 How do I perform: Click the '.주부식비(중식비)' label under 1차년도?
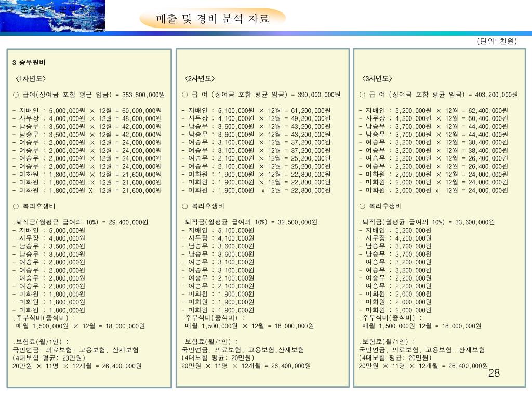[44, 318]
